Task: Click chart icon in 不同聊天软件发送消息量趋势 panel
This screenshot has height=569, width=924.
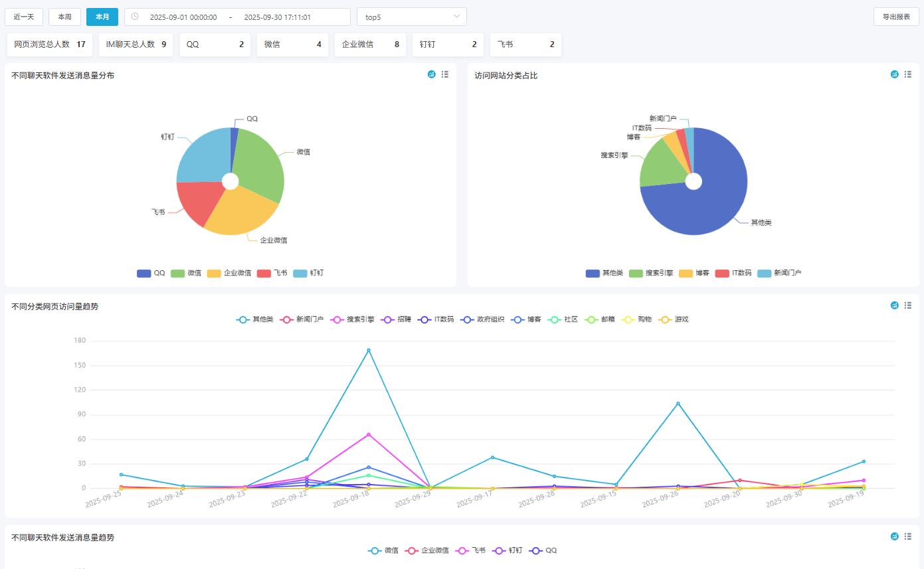Action: click(894, 536)
